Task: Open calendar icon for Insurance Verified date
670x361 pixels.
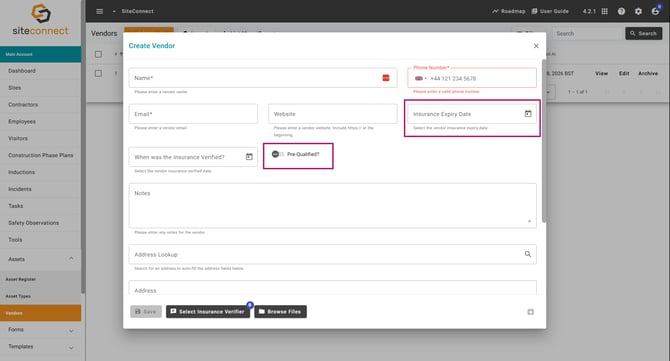Action: pos(249,157)
